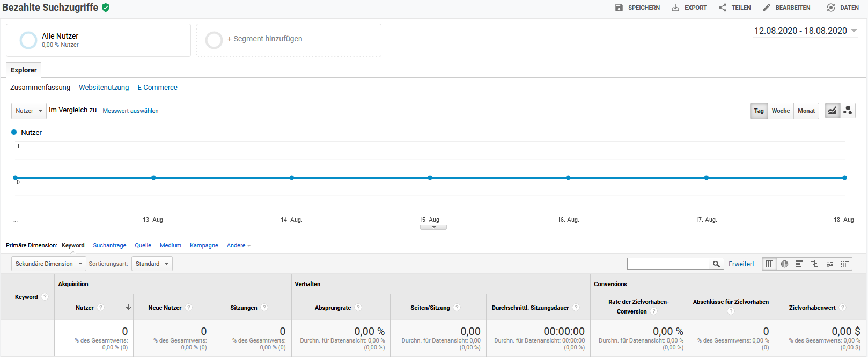Switch to the line chart view
868x357 pixels.
(832, 111)
